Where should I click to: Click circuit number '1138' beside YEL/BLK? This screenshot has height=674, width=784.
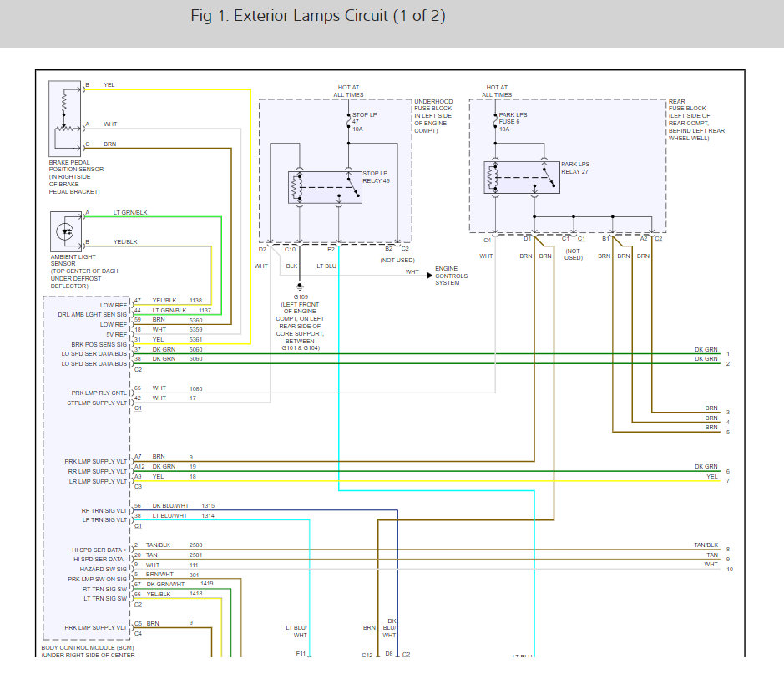[196, 301]
